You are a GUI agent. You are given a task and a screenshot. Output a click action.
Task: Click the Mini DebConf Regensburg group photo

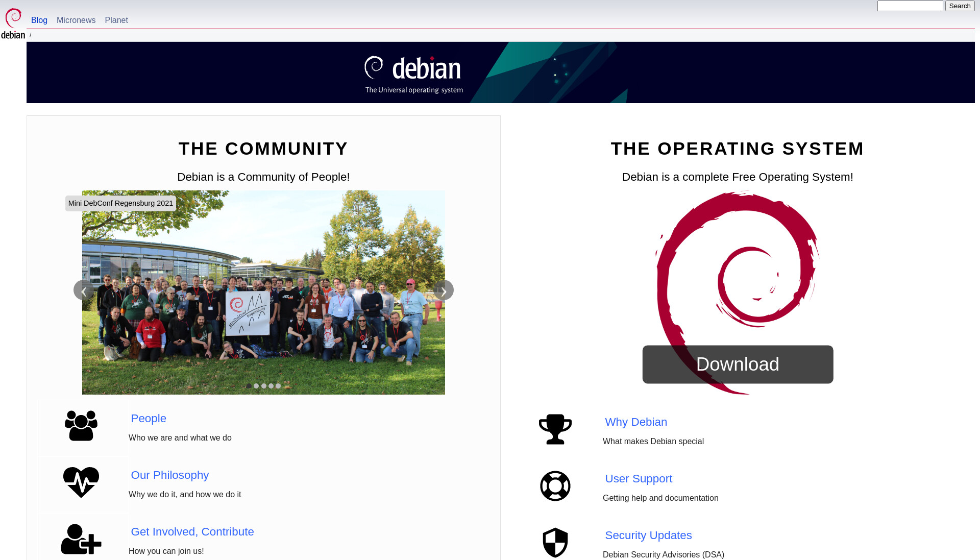click(x=263, y=293)
